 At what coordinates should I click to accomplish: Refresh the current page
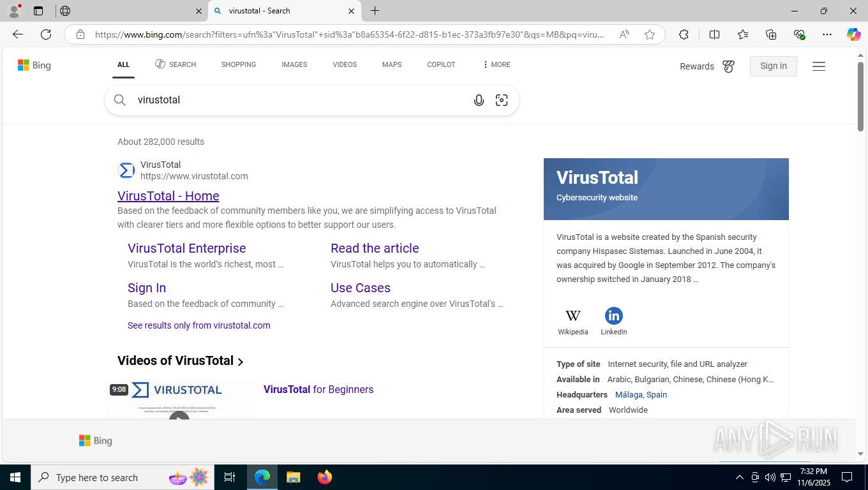pyautogui.click(x=46, y=34)
